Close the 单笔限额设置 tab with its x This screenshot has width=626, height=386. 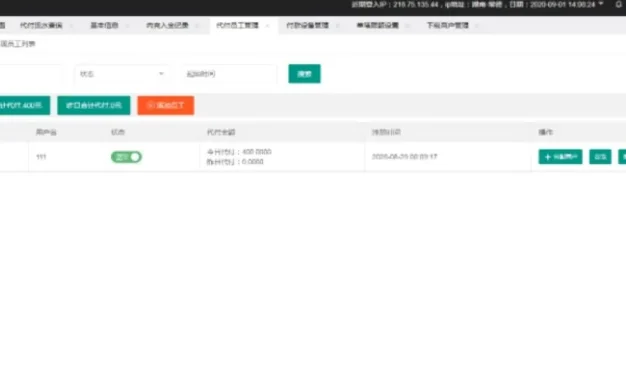coord(407,26)
